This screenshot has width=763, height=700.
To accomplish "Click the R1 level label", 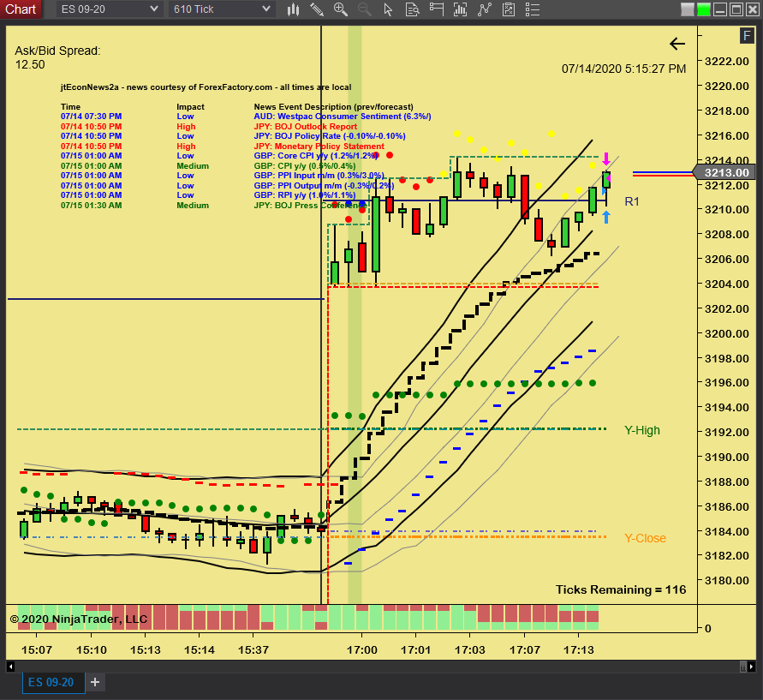I will coord(632,201).
